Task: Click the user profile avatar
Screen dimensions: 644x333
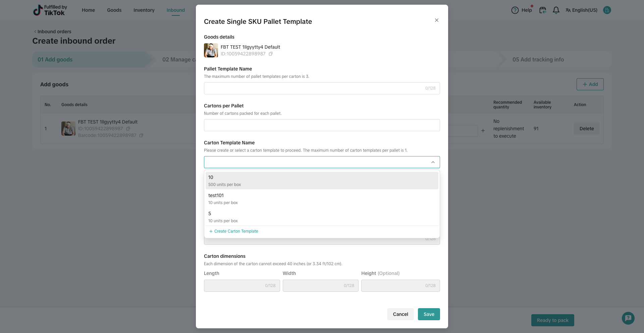Action: click(x=607, y=10)
